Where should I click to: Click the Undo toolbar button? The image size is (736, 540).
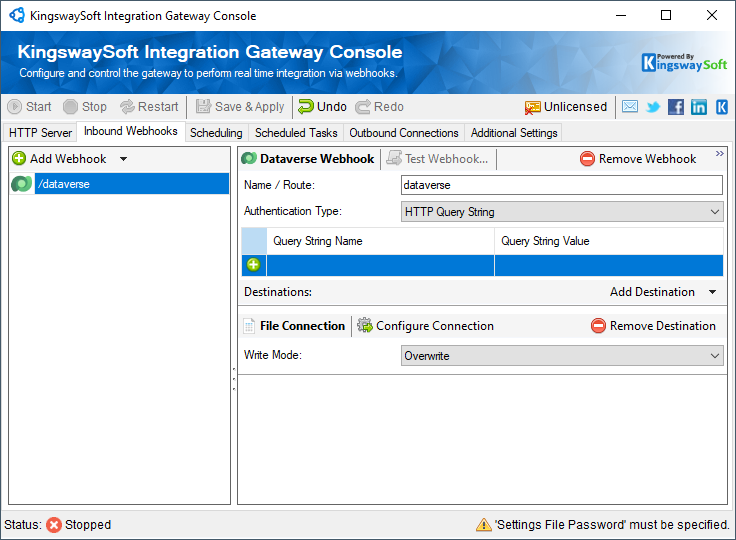[x=322, y=107]
